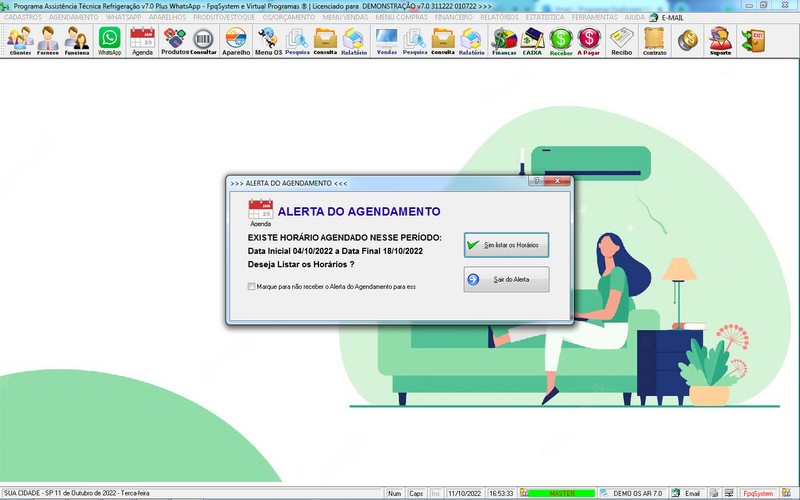This screenshot has height=500, width=800.
Task: Check the box to stop receiving agenda alerts
Action: point(251,286)
